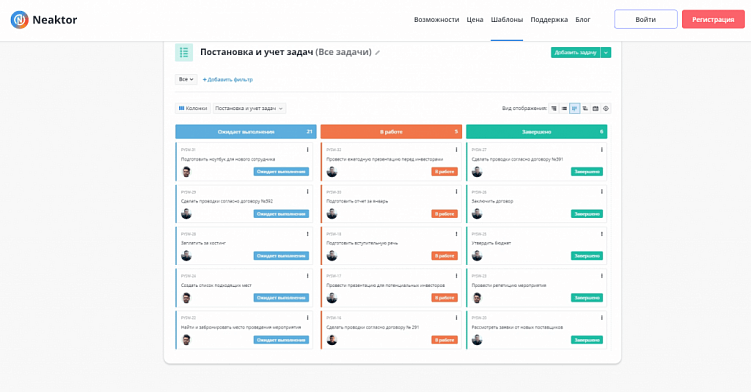The image size is (751, 392).
Task: Click the 'Колонки' columns button
Action: [193, 108]
